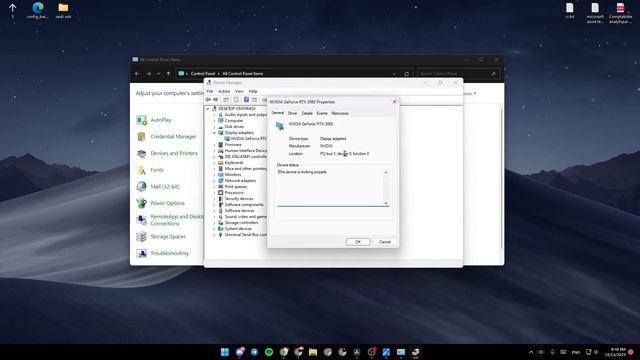Open the Mail (32-bit) icon

142,187
